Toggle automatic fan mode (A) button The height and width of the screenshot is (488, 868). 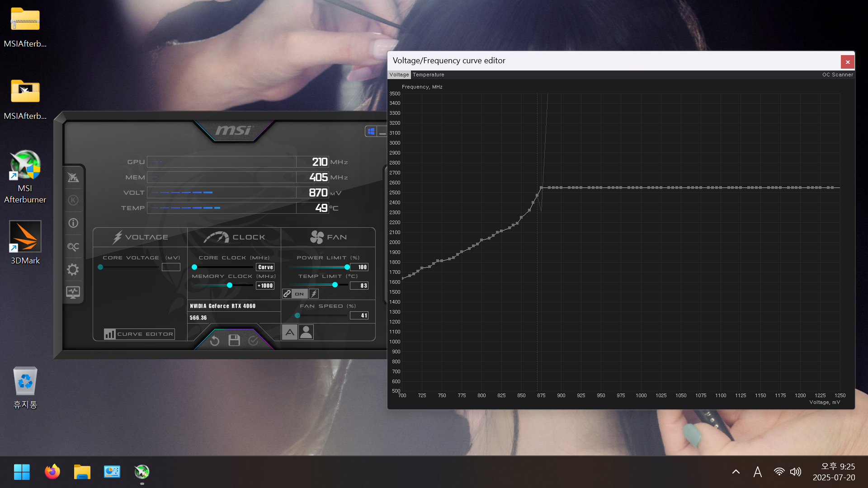(x=290, y=333)
